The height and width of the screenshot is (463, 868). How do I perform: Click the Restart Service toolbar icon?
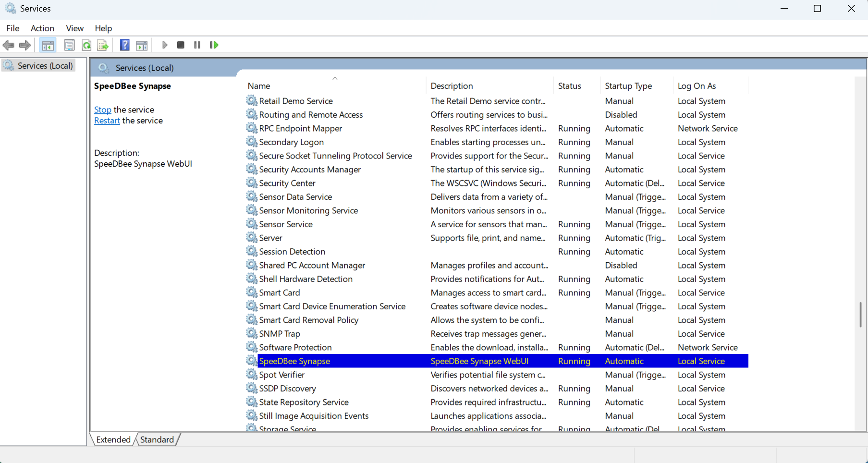(x=214, y=45)
